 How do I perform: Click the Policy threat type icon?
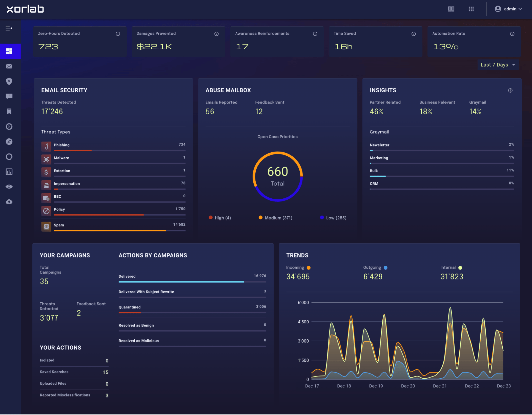(x=46, y=211)
